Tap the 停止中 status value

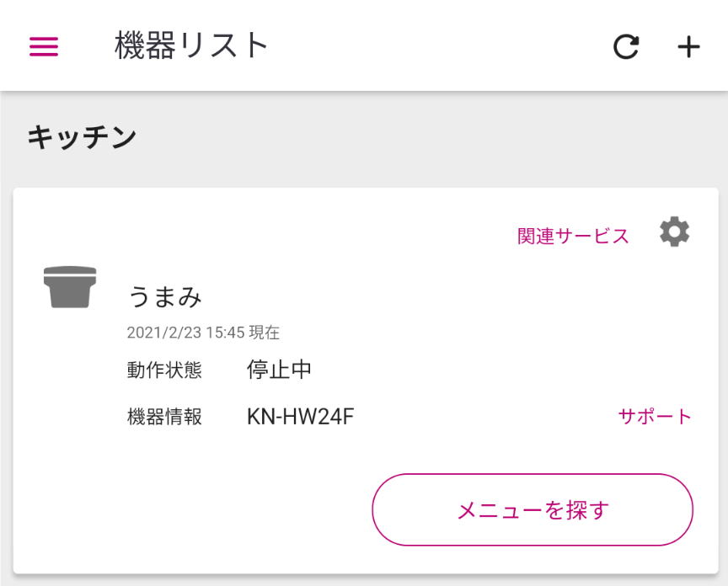280,370
